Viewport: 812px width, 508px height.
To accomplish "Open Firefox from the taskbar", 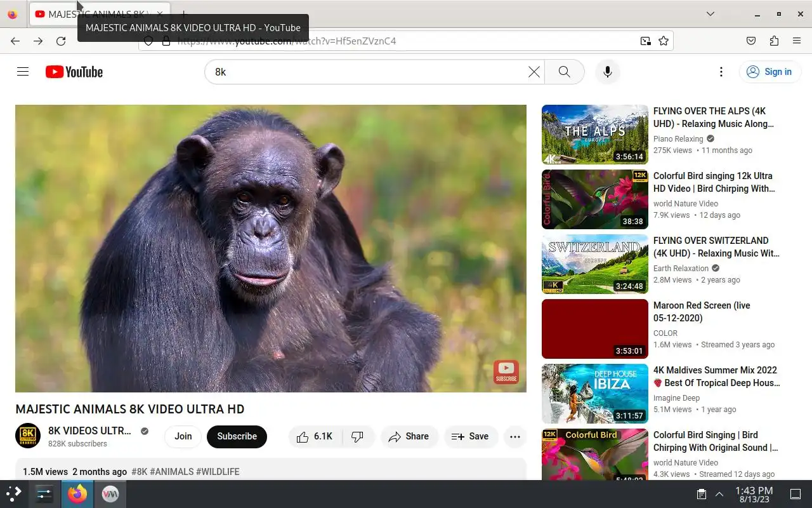I will click(77, 493).
